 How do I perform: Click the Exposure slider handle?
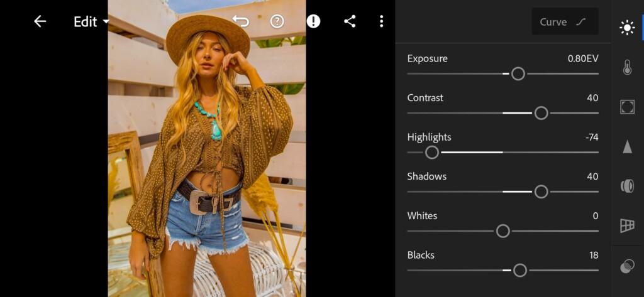click(518, 74)
